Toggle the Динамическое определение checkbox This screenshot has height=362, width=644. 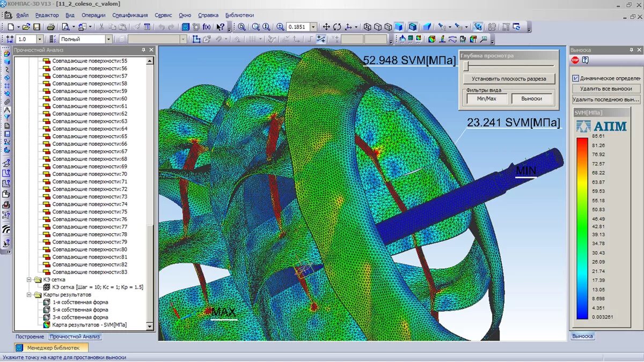[x=576, y=78]
